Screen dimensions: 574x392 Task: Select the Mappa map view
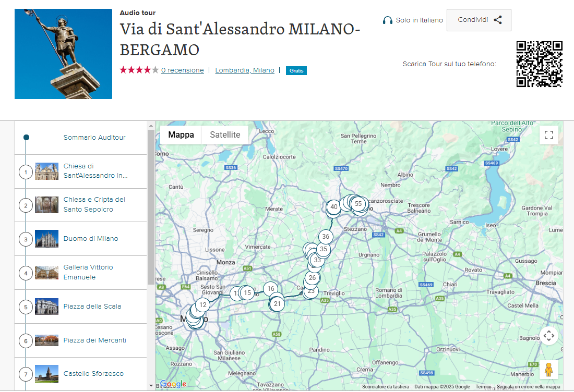pyautogui.click(x=181, y=135)
